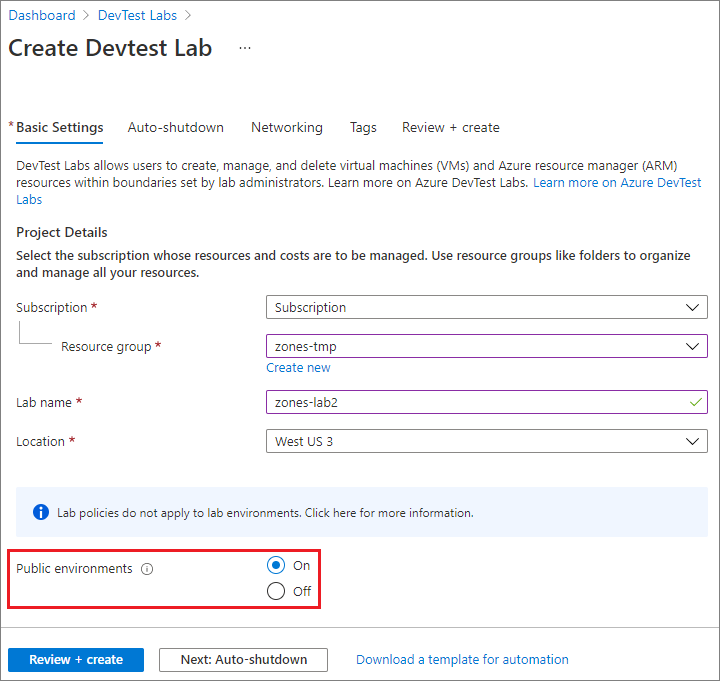Click the Resource group field label

click(x=106, y=347)
